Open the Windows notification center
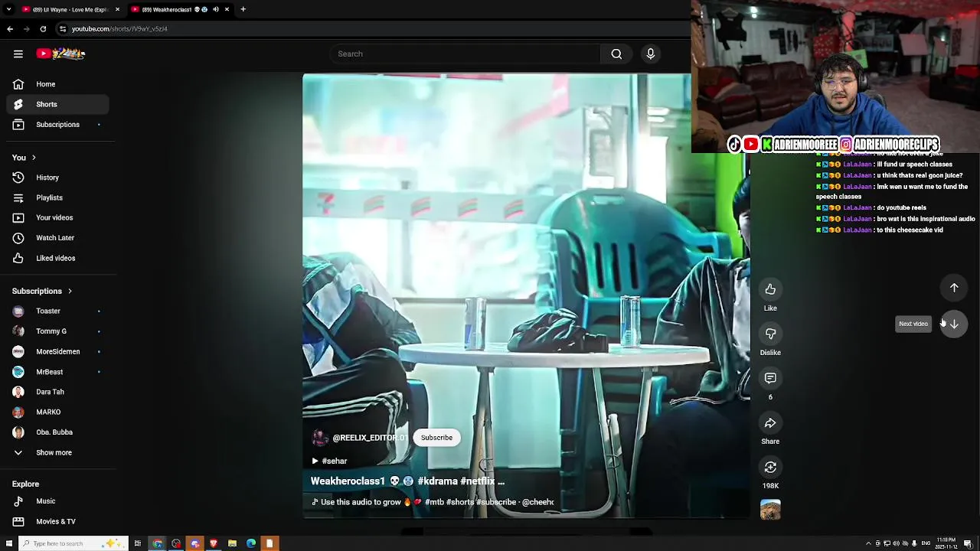Screen dimensions: 980x551 coord(968,543)
